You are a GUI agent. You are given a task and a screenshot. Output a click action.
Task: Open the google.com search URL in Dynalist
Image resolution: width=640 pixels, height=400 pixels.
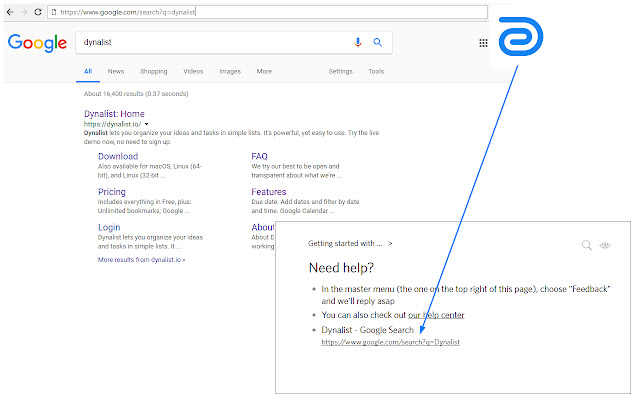[x=390, y=342]
